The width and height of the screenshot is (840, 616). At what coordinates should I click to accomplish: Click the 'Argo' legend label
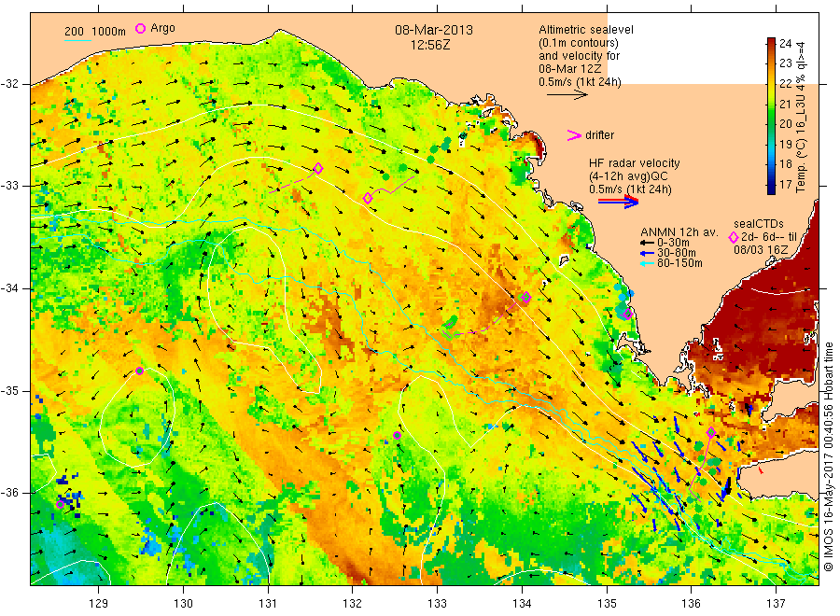[162, 28]
